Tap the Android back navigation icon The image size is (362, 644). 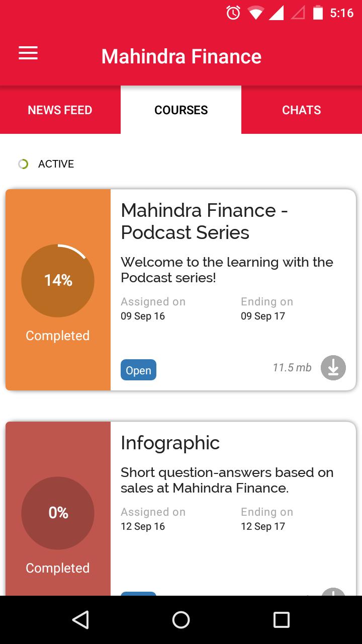(x=80, y=620)
